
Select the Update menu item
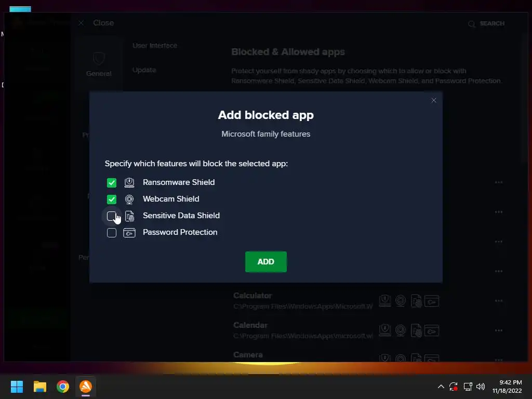[144, 70]
